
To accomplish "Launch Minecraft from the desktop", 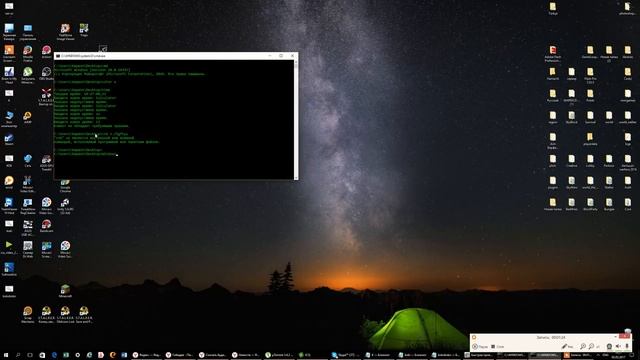I will pyautogui.click(x=65, y=291).
